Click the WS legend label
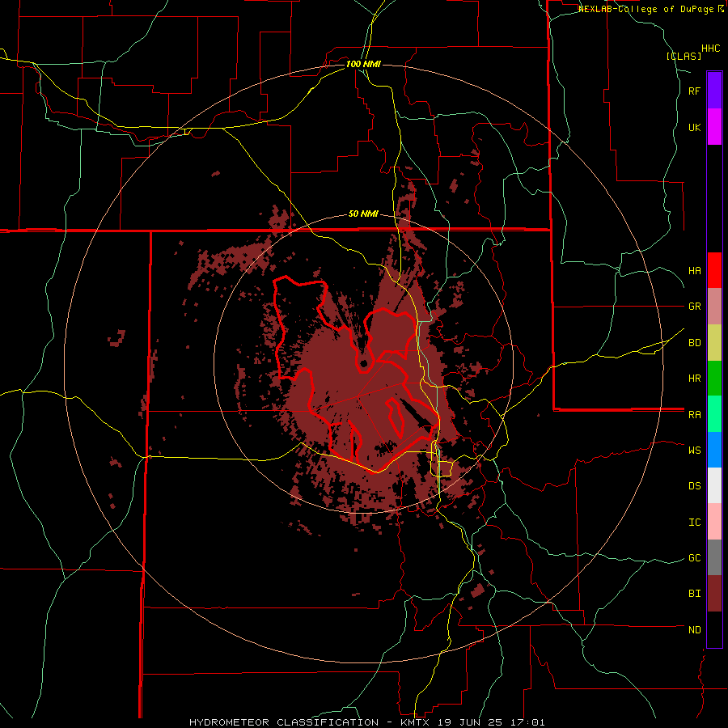This screenshot has height=728, width=728. (x=694, y=450)
